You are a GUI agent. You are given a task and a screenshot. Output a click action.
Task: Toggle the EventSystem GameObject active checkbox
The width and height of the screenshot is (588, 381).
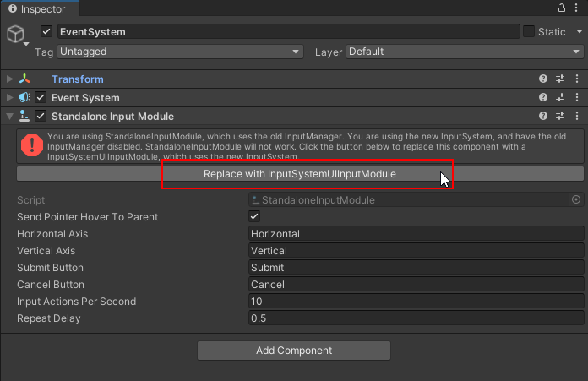click(x=46, y=32)
